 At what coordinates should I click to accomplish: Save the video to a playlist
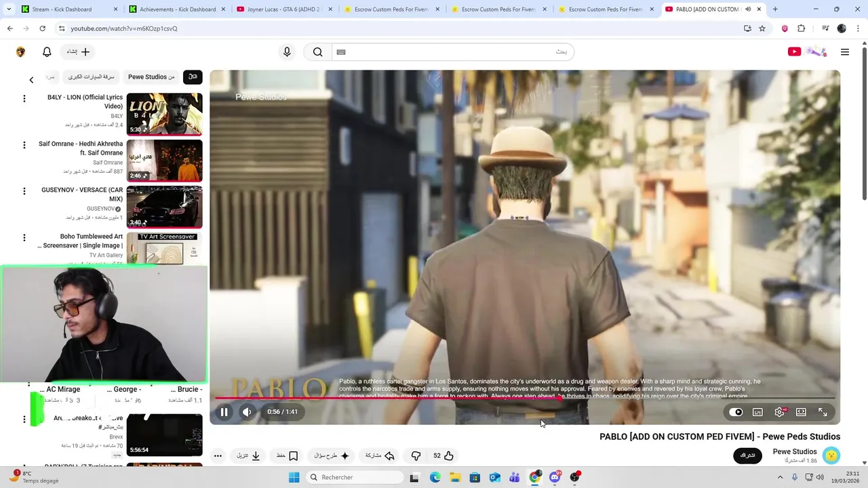(287, 456)
